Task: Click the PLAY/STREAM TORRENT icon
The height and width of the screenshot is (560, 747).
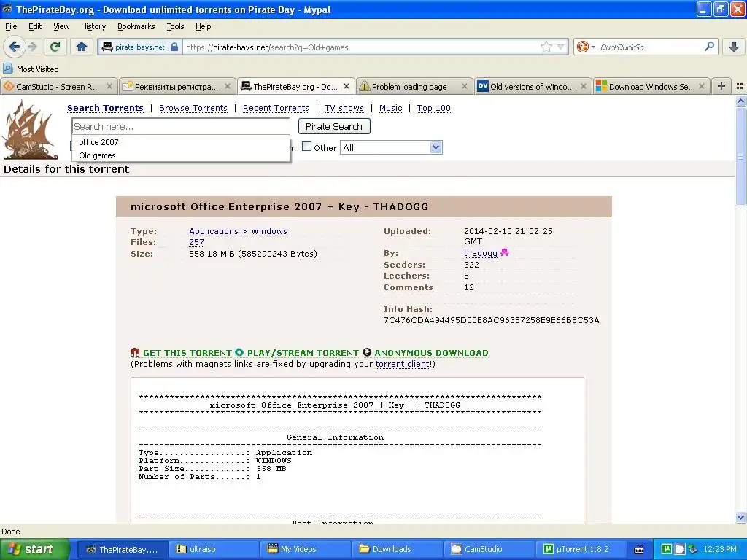Action: (x=239, y=352)
